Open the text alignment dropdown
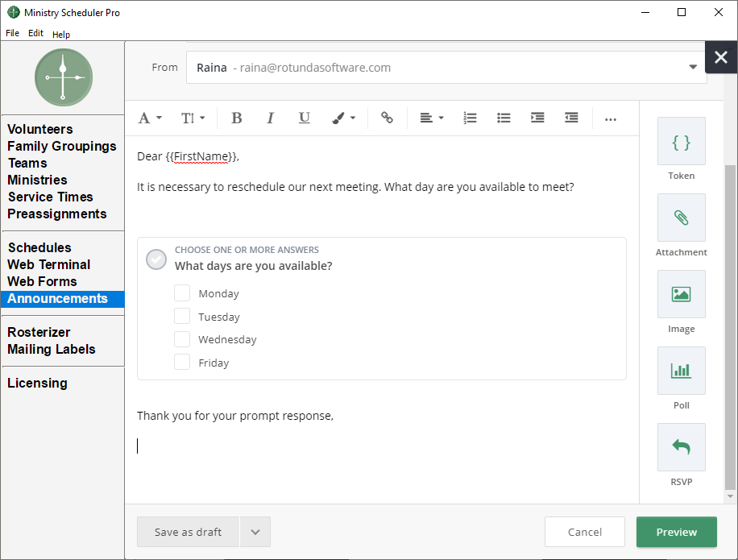Screen dimensions: 738x560 pos(431,118)
